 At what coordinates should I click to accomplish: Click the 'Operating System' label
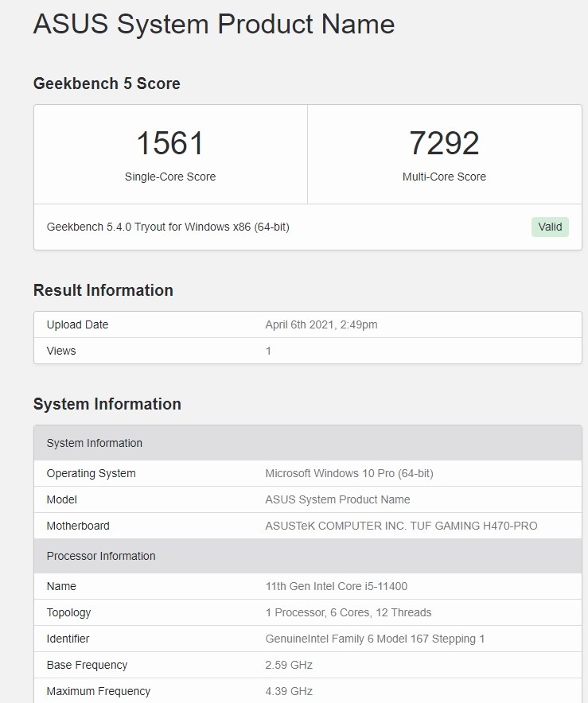pos(91,473)
